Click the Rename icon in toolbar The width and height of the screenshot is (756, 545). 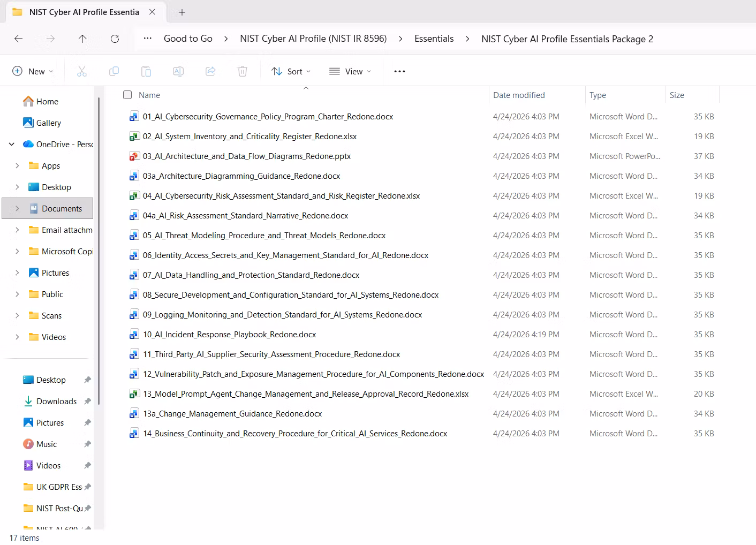click(178, 71)
